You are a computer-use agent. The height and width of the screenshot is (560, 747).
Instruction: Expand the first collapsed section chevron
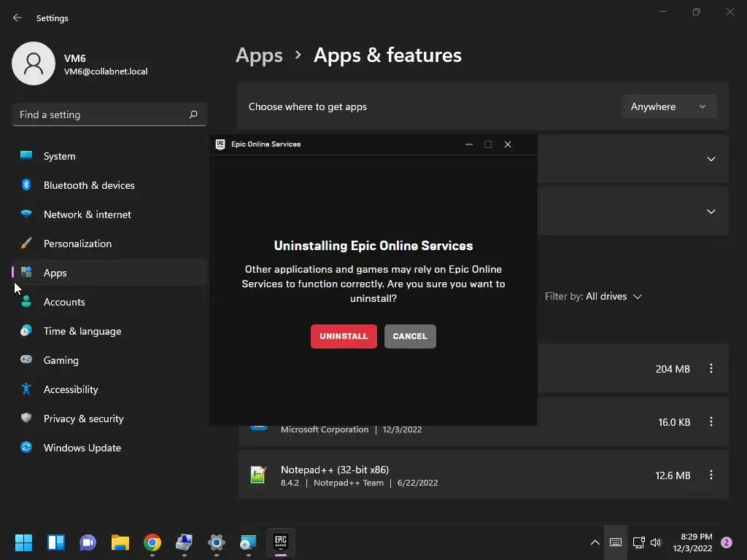coord(711,159)
